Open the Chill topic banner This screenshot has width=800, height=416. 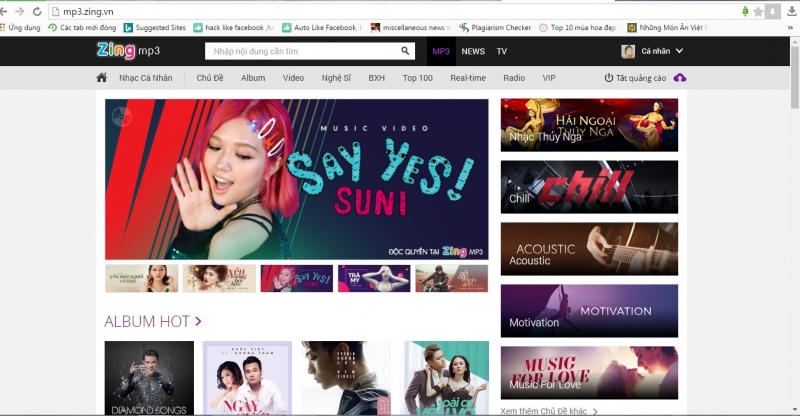pyautogui.click(x=589, y=187)
